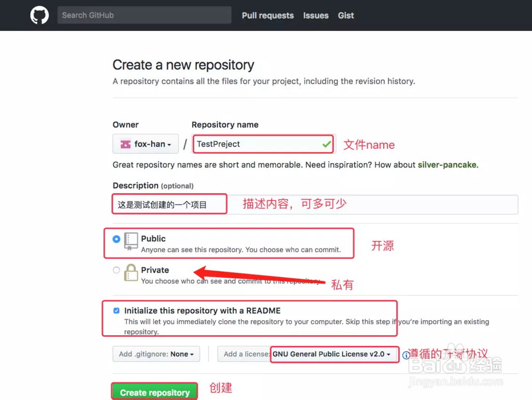
Task: Click the green checkmark in Repository name field
Action: [327, 144]
